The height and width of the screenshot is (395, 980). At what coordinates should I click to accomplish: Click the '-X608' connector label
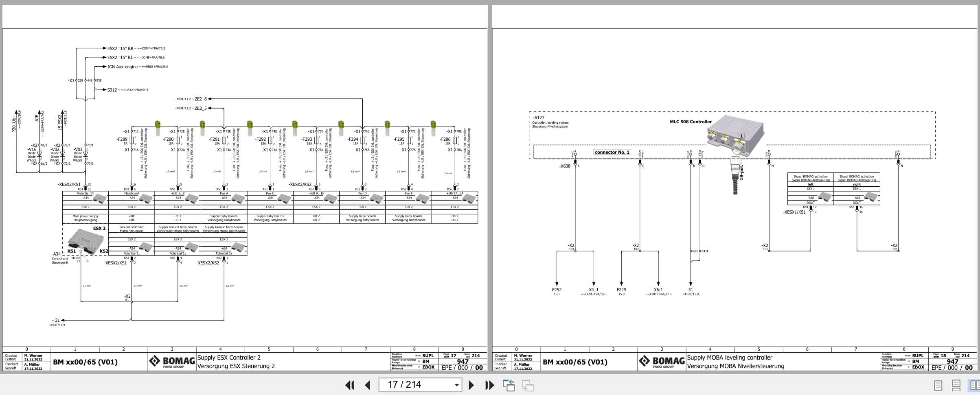pos(565,166)
